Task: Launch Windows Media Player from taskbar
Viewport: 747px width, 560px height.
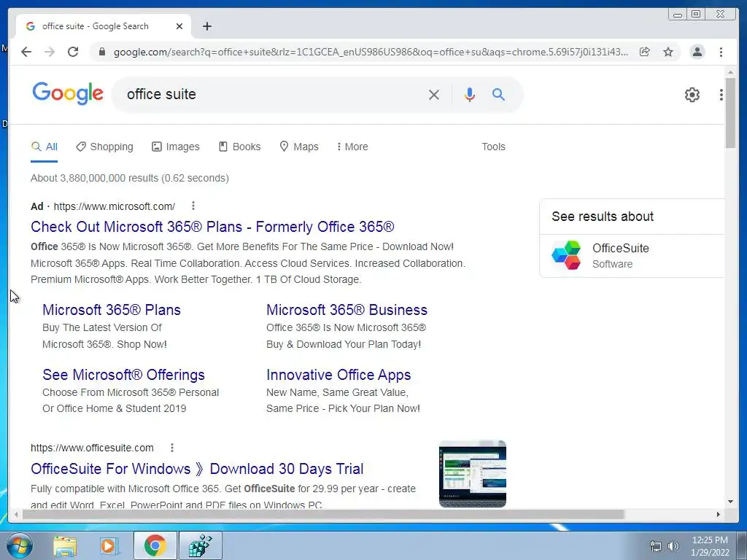Action: click(x=109, y=545)
